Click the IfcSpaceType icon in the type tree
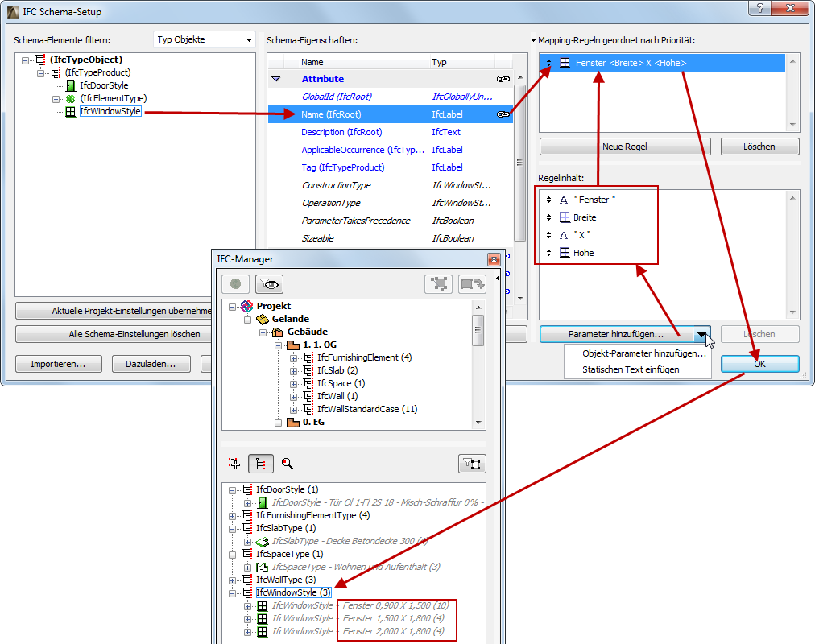Image resolution: width=815 pixels, height=644 pixels. (263, 567)
